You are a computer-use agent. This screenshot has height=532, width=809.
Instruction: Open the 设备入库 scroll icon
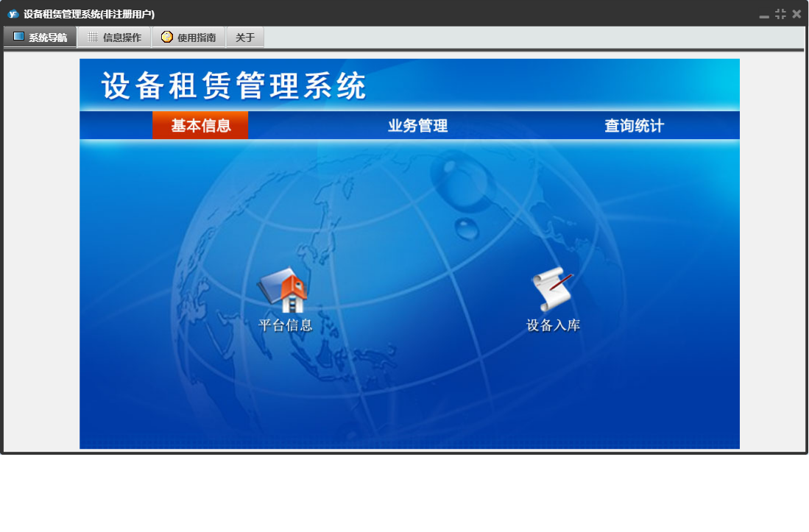click(x=552, y=290)
